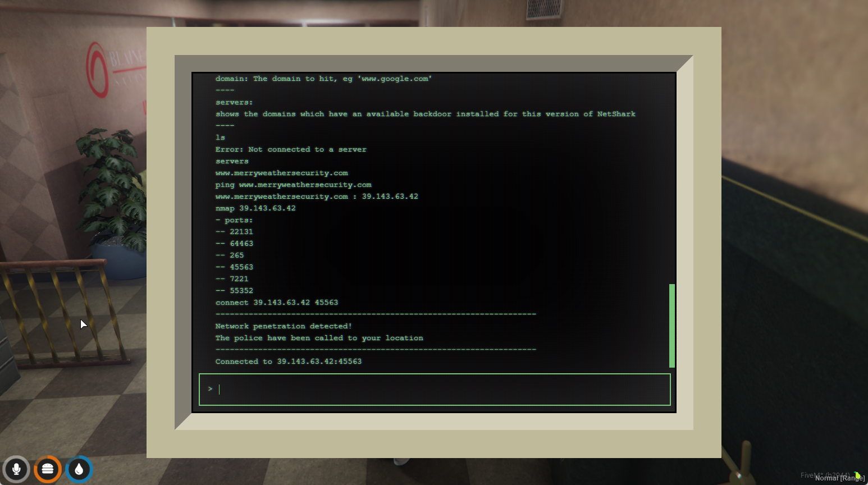The image size is (868, 485).
Task: Click the 'Network penetration detected!' line
Action: (284, 326)
